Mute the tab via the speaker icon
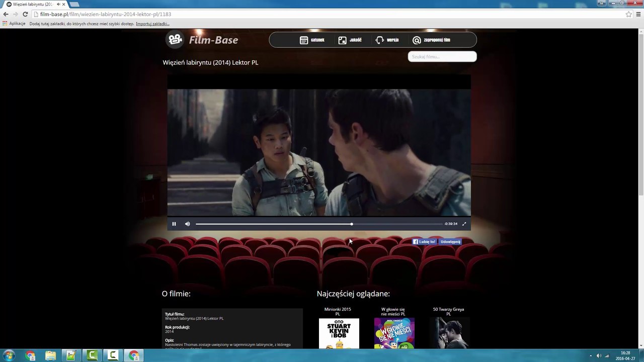Viewport: 644px width, 362px height. (58, 4)
